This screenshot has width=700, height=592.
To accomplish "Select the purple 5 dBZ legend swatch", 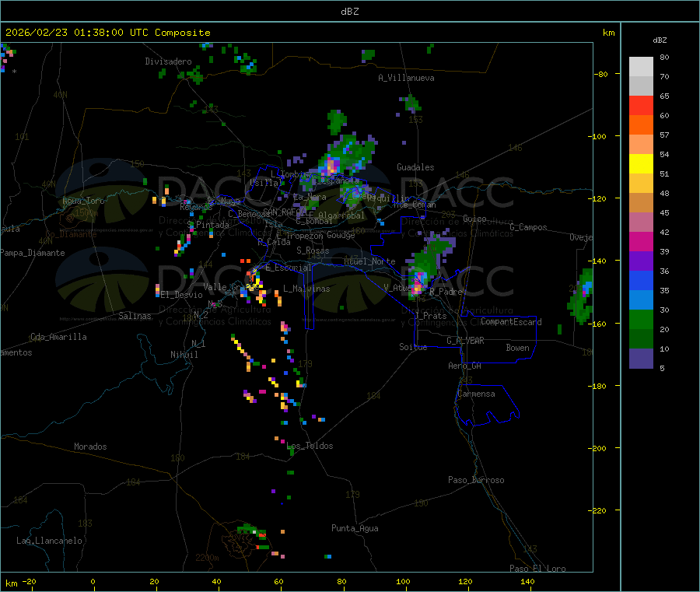I will (641, 359).
